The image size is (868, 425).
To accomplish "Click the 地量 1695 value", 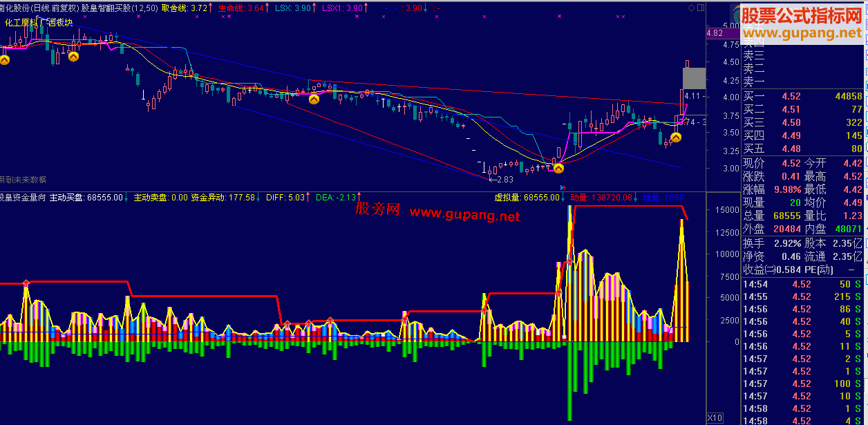I will 663,198.
